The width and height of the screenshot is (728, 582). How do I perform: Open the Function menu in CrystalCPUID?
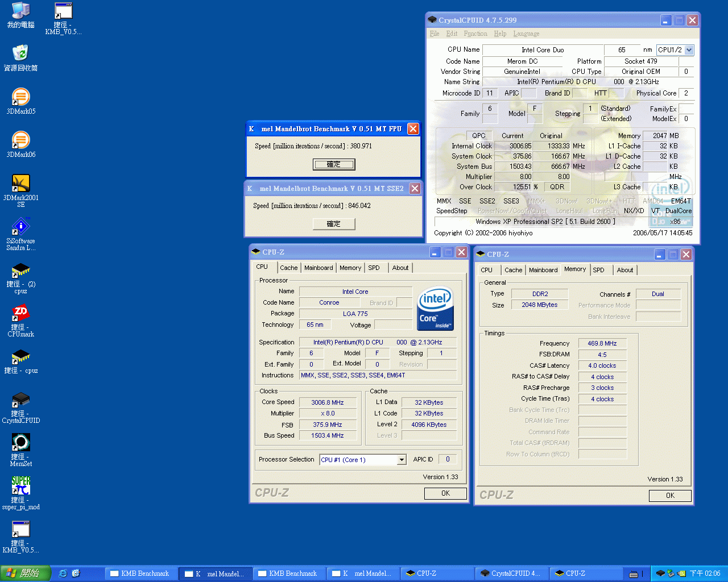tap(475, 34)
